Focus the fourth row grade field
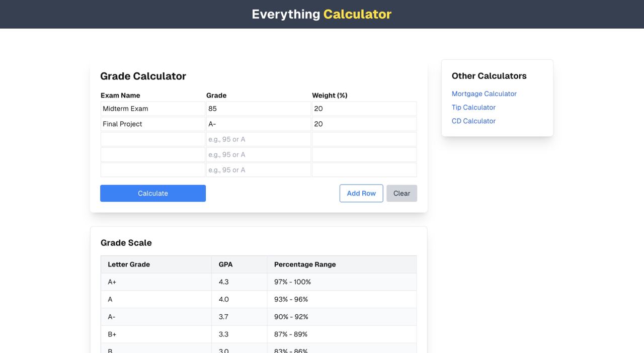 pyautogui.click(x=259, y=155)
